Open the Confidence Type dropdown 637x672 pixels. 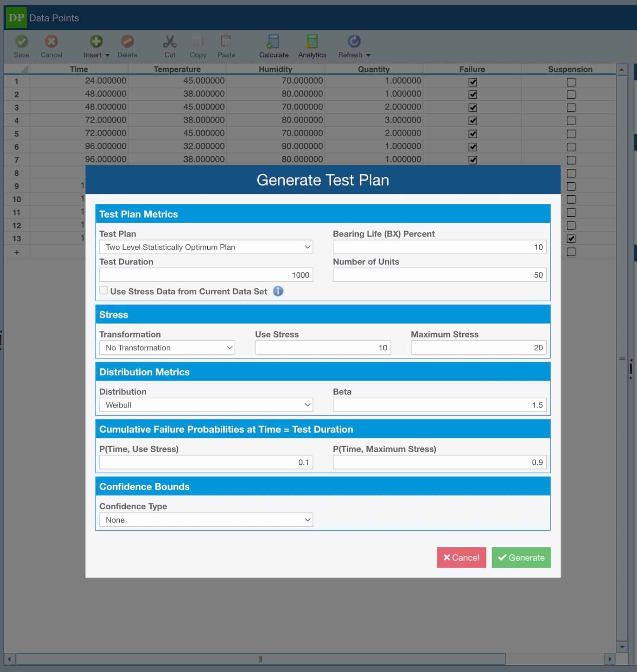click(206, 520)
